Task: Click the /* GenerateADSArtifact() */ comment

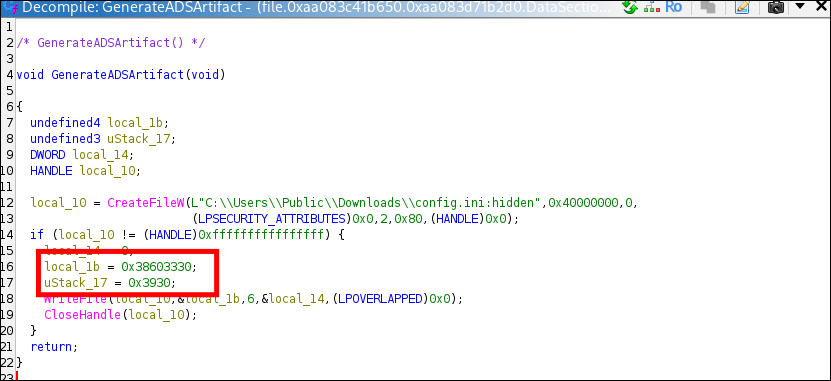Action: [x=111, y=43]
